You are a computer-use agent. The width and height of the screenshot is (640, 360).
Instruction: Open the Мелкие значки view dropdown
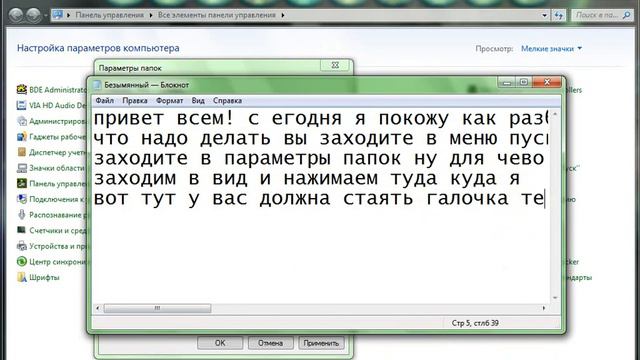click(x=551, y=49)
